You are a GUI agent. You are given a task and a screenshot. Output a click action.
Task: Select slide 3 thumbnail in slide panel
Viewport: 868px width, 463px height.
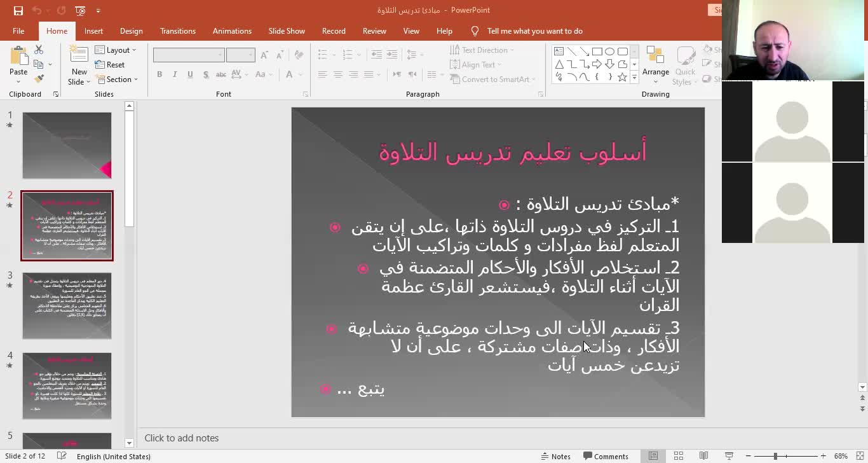pyautogui.click(x=67, y=306)
